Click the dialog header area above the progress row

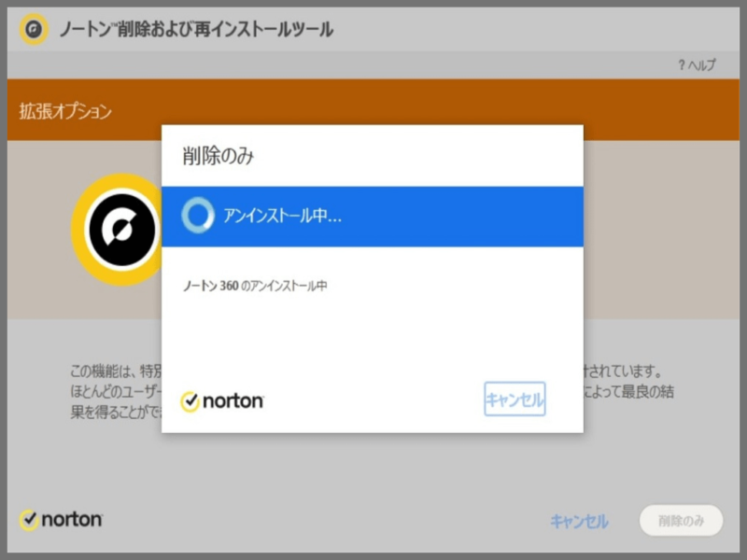pos(373,155)
